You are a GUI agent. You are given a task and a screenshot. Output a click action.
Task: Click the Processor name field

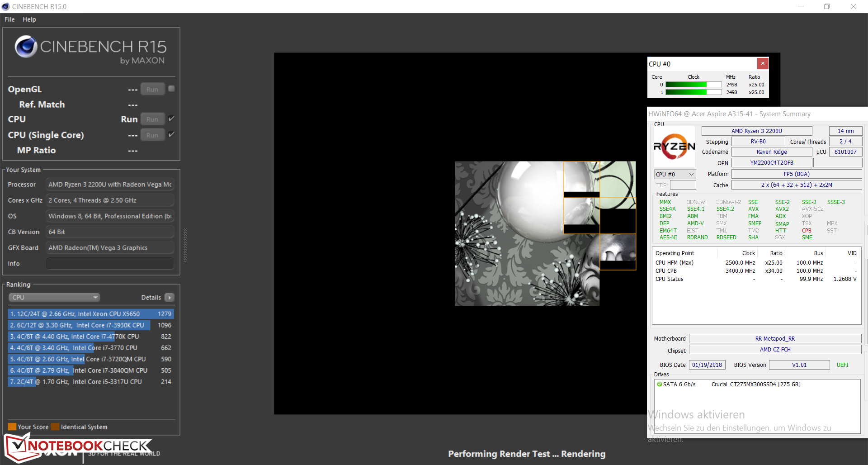[110, 184]
